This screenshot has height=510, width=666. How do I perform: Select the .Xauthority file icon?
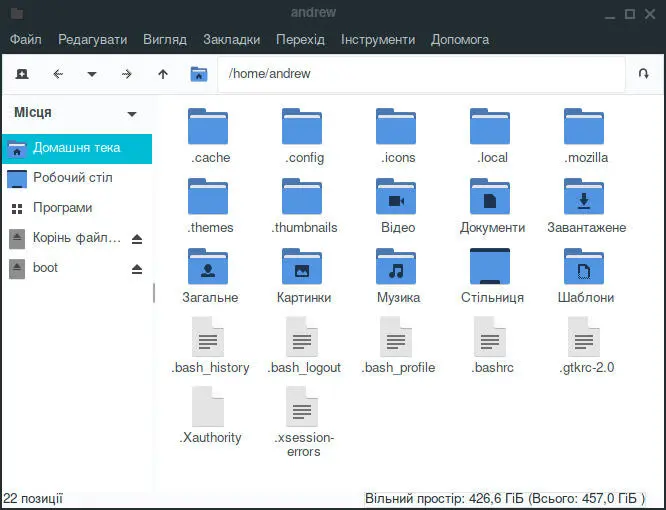208,407
